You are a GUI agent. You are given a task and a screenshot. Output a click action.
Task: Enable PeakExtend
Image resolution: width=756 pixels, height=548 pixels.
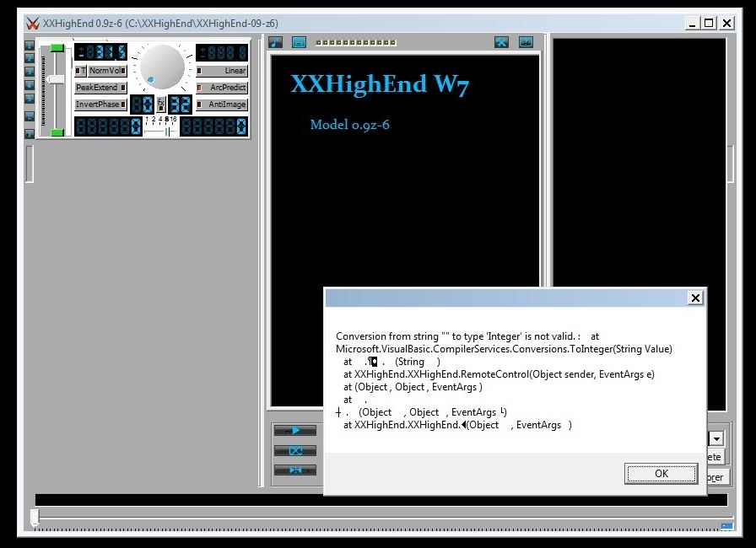point(100,88)
